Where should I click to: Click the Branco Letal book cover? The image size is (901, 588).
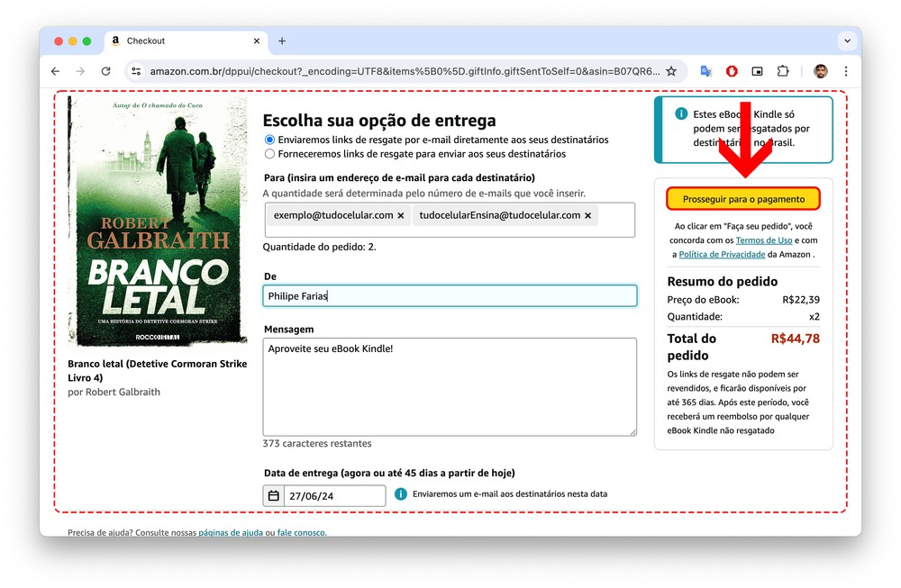(x=158, y=222)
